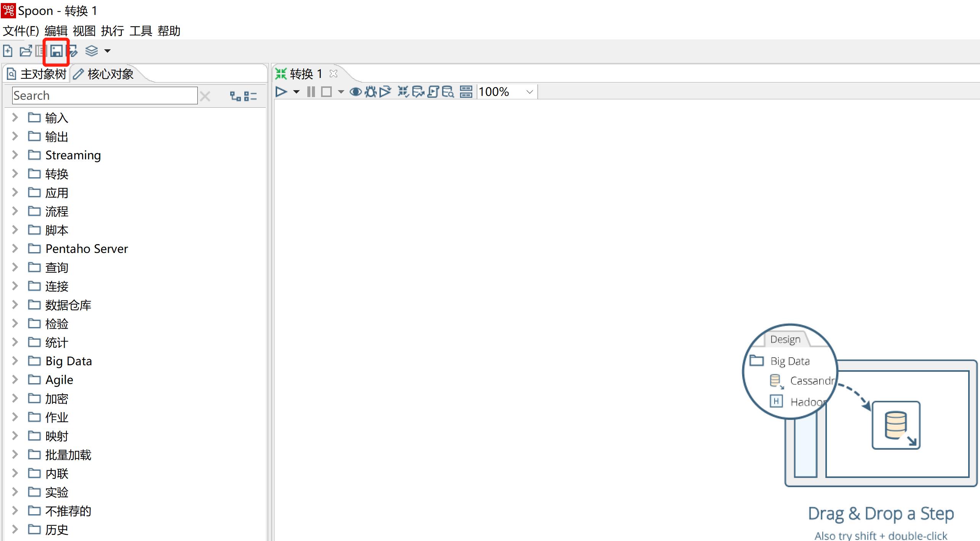Click the Run transformation play icon

click(281, 91)
